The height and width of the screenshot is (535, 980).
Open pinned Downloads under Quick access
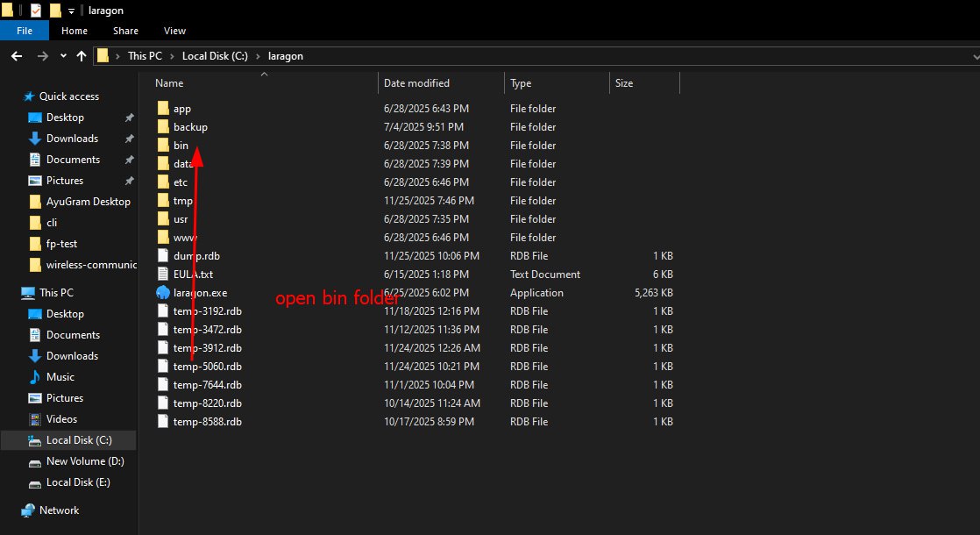coord(72,139)
